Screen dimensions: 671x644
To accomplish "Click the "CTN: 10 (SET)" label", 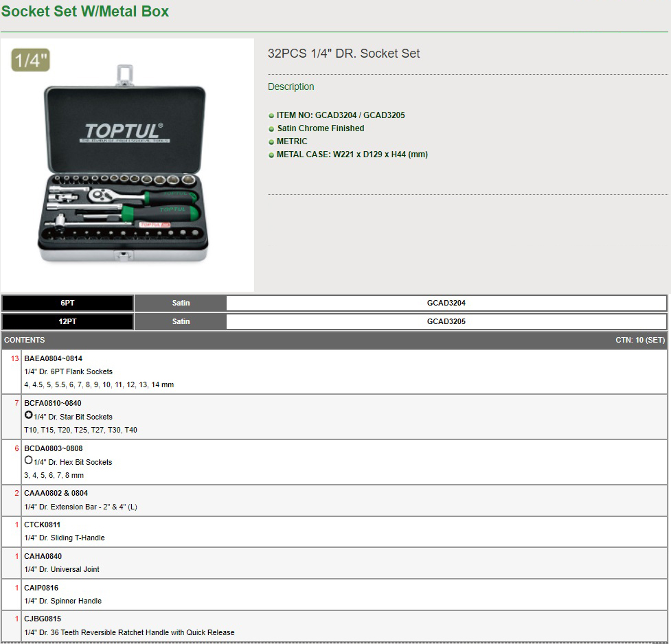I will 640,340.
